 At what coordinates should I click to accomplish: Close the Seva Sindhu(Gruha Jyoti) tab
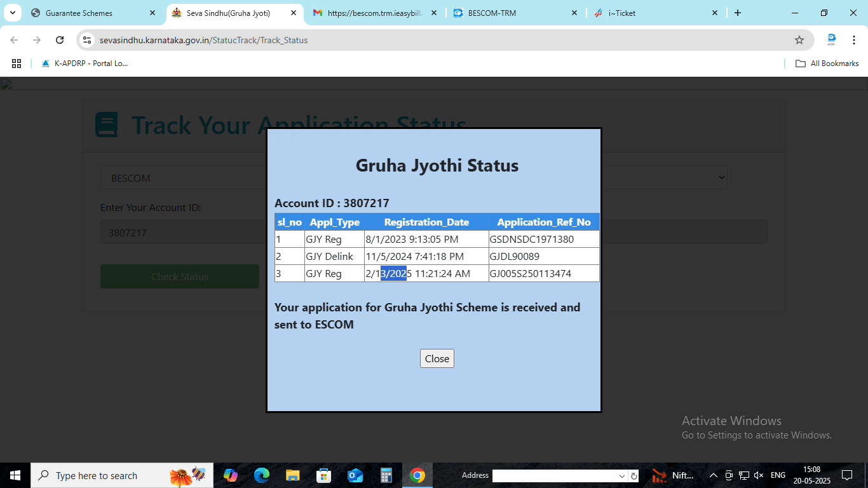[x=293, y=13]
